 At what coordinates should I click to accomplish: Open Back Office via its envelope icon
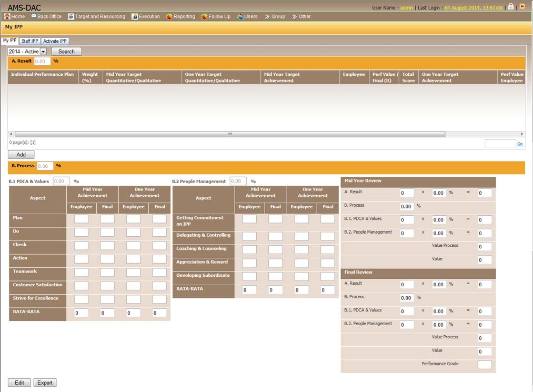[x=34, y=16]
